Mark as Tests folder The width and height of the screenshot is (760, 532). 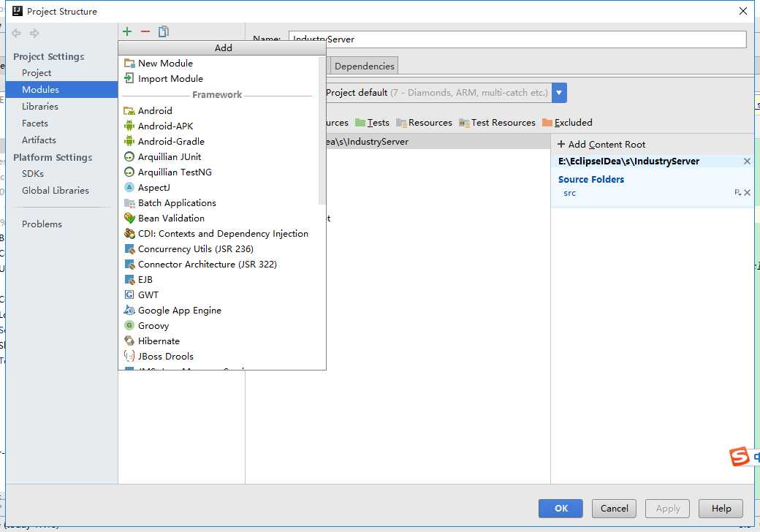click(x=372, y=123)
